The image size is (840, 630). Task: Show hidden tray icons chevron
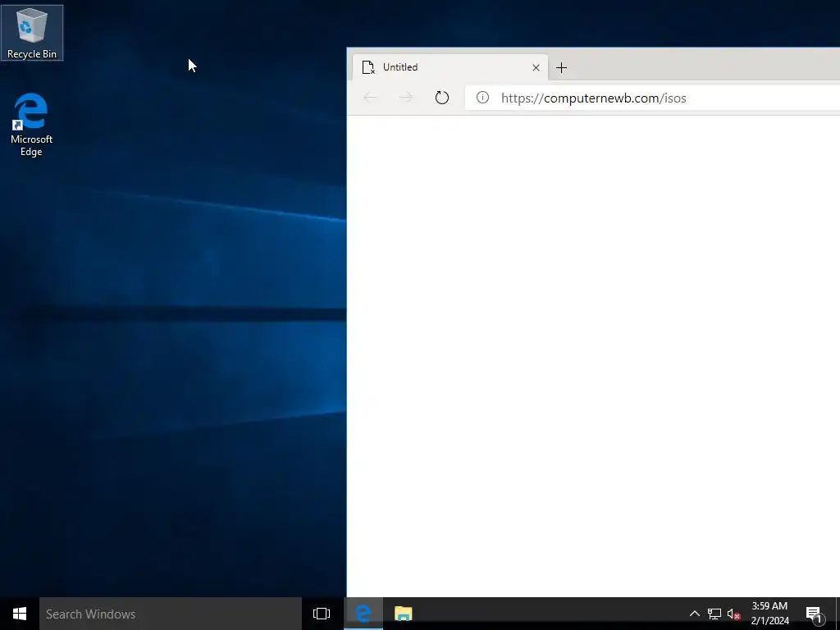(694, 614)
